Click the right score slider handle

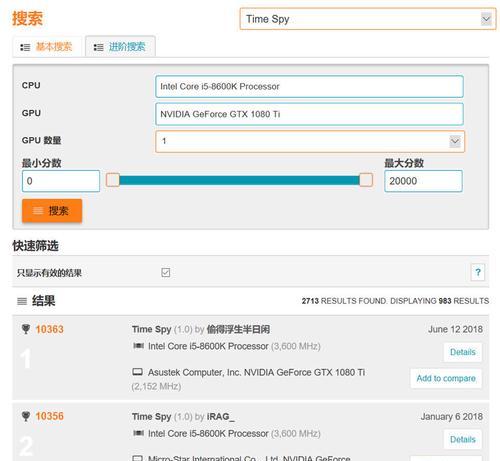tap(366, 180)
